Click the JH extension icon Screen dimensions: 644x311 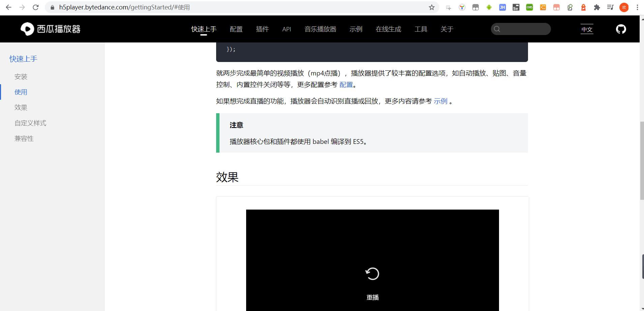pyautogui.click(x=502, y=7)
